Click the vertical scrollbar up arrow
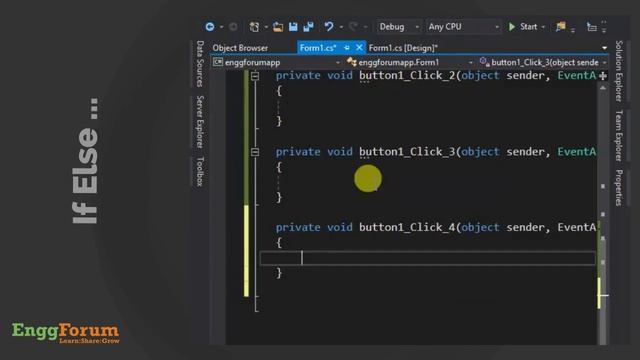Screen dimensions: 640x360 tap(603, 88)
